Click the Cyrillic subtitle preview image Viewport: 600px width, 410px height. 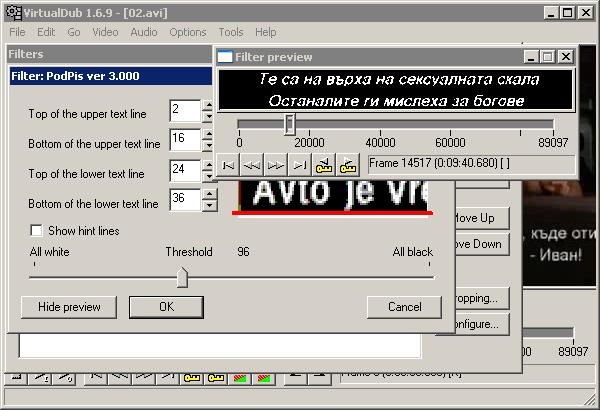(x=396, y=90)
